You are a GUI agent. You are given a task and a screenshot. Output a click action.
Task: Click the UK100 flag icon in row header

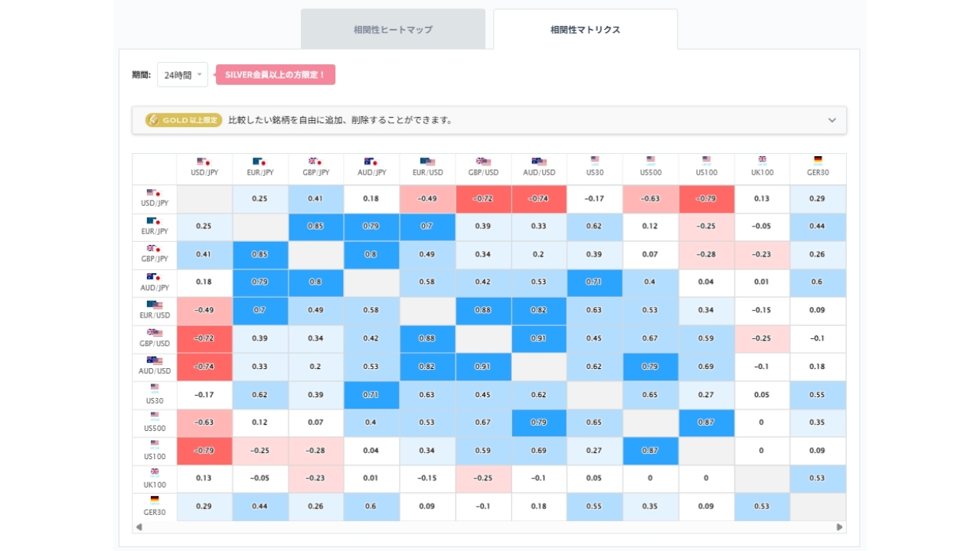(155, 472)
